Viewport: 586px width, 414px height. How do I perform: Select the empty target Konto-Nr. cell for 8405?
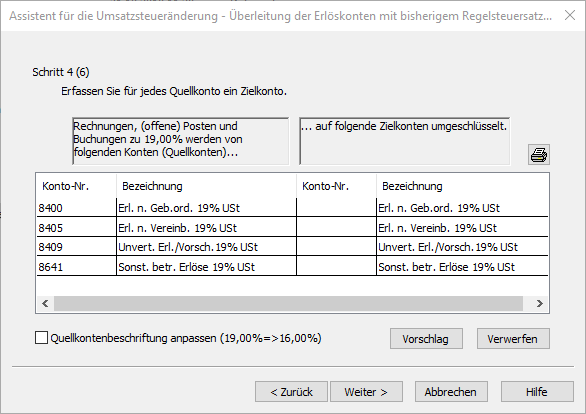click(x=336, y=227)
